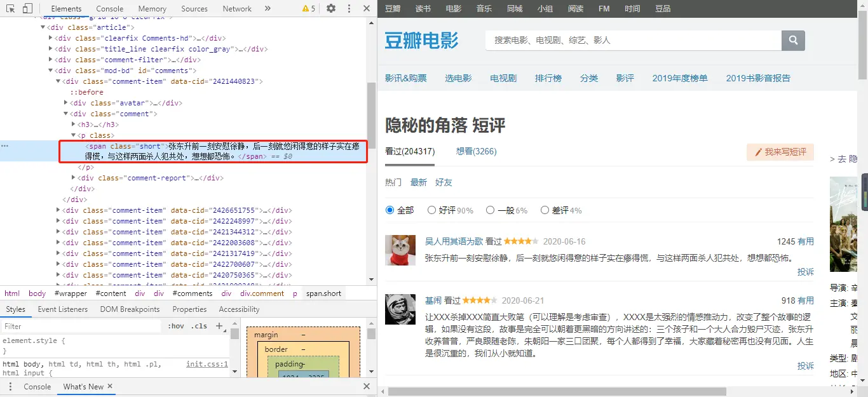This screenshot has width=868, height=397.
Task: Select the 好评 radio button
Action: [x=431, y=210]
